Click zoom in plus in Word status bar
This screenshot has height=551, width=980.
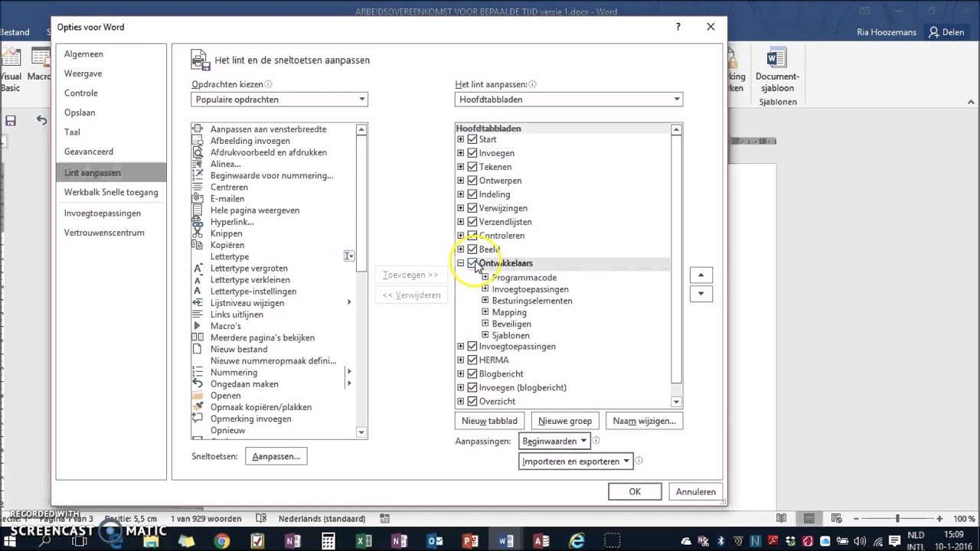(939, 519)
